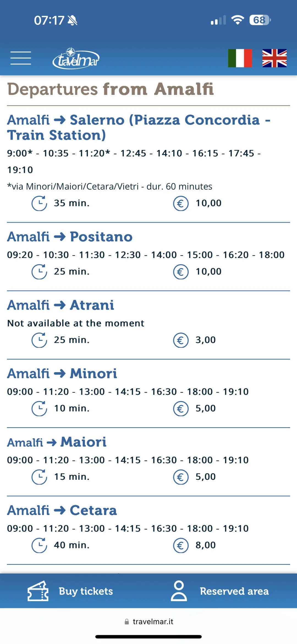This screenshot has width=297, height=644.
Task: Switch language to English UK flag
Action: [274, 58]
